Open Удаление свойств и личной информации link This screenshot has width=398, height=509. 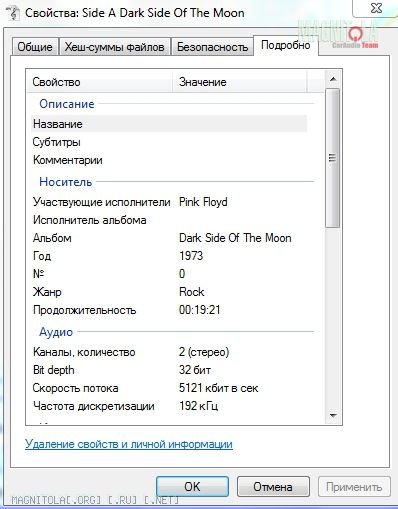(x=129, y=444)
